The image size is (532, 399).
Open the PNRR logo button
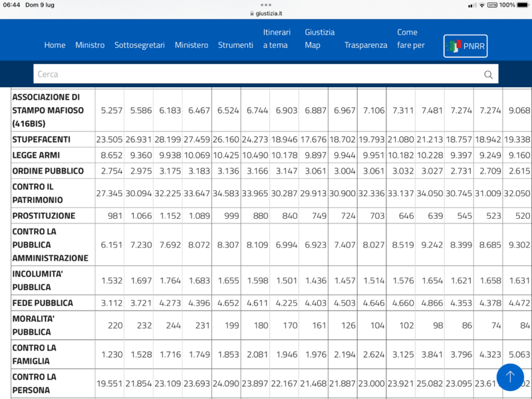(x=465, y=46)
